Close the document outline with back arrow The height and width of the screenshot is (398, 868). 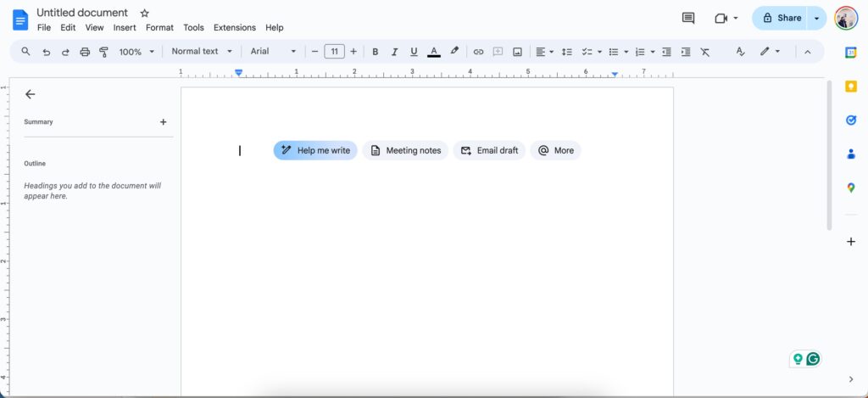[30, 94]
